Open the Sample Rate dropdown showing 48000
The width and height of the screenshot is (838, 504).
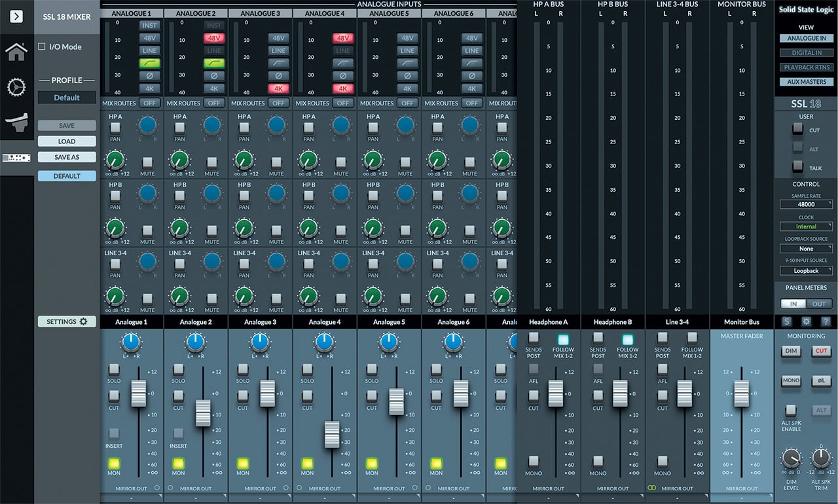[805, 204]
